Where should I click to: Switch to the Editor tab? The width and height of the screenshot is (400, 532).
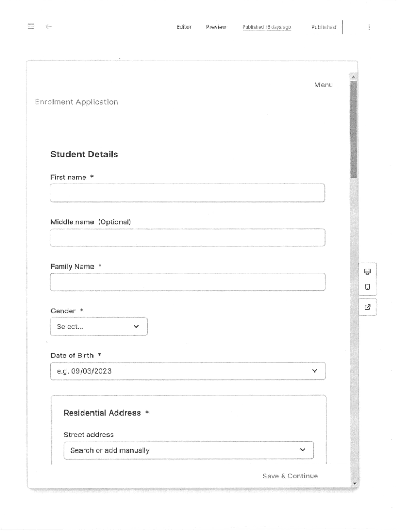coord(184,27)
